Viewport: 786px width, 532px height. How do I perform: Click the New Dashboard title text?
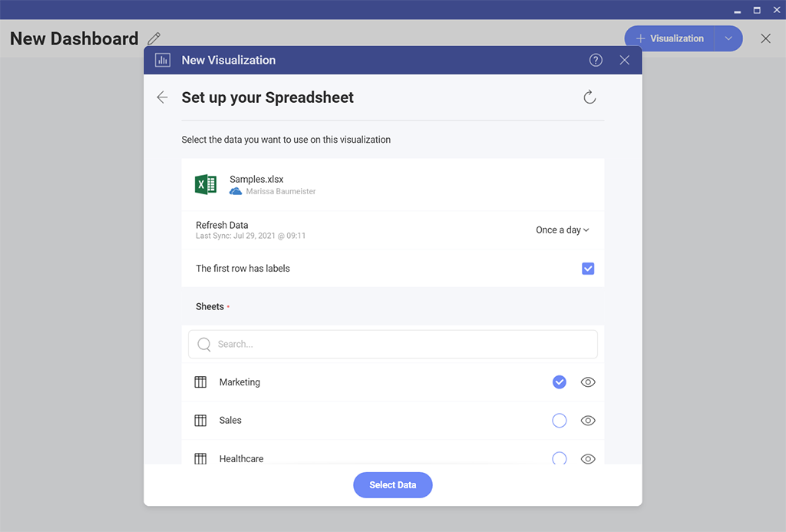(x=74, y=38)
